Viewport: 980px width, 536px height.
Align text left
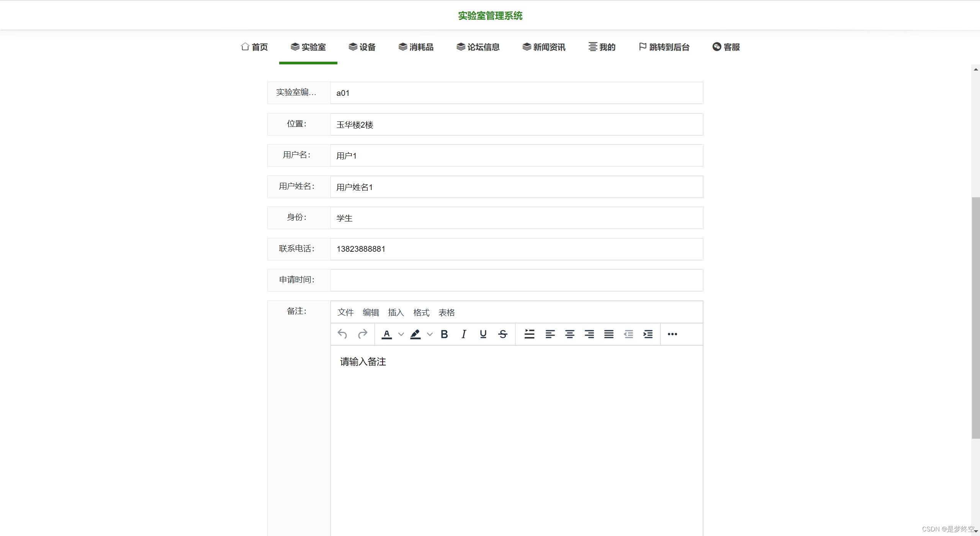pos(550,334)
